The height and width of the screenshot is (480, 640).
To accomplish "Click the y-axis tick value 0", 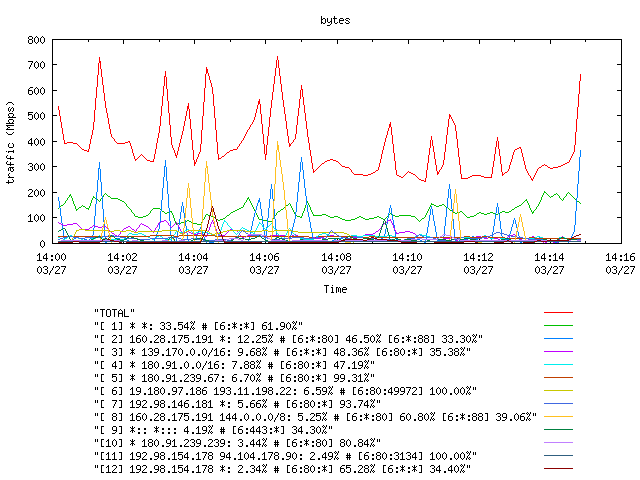I will [42, 244].
